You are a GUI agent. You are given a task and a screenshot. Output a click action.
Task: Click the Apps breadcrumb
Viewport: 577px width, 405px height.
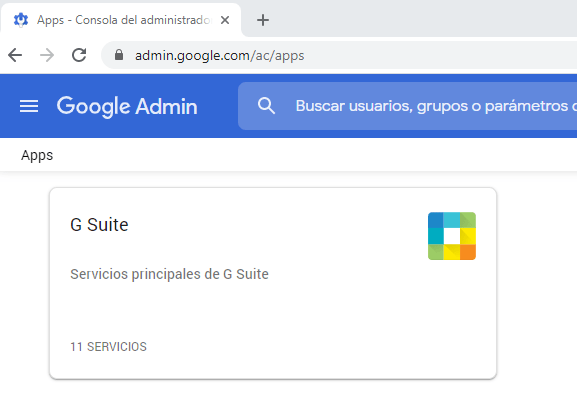[37, 155]
